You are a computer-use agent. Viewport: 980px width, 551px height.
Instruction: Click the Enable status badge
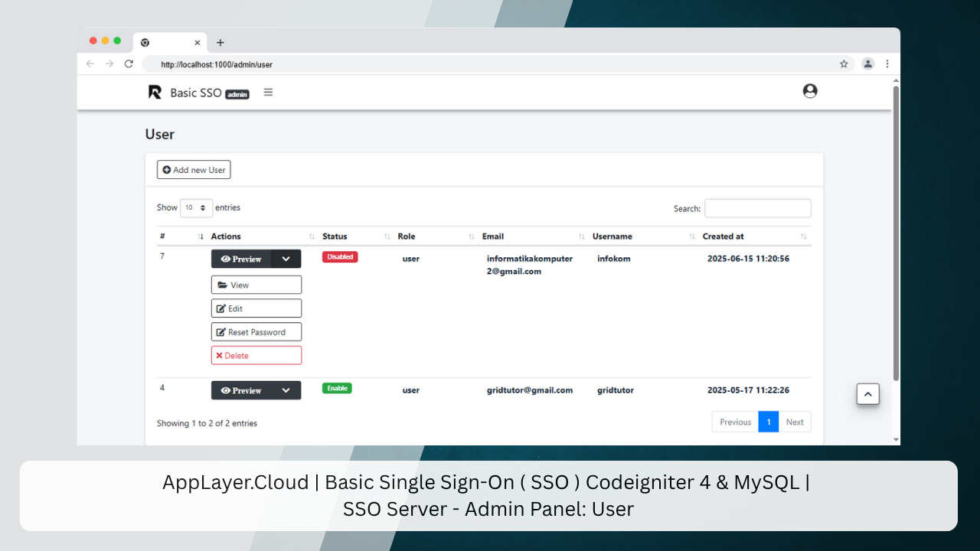click(337, 389)
